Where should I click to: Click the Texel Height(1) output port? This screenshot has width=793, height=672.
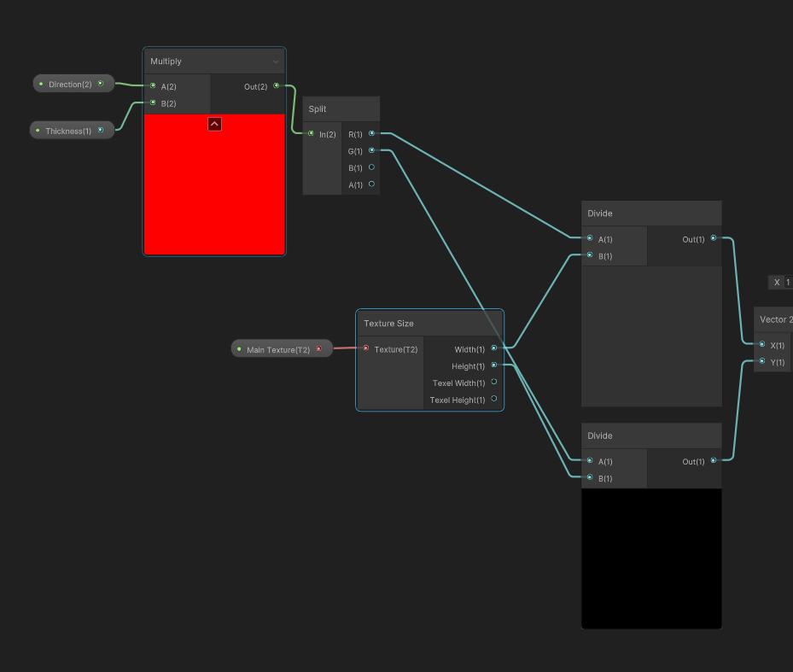pos(494,399)
